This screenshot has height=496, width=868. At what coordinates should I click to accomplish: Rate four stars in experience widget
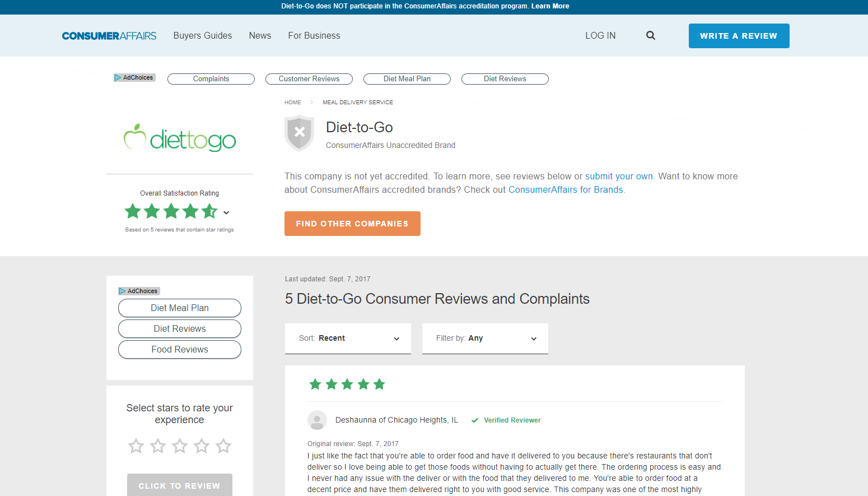coord(202,446)
